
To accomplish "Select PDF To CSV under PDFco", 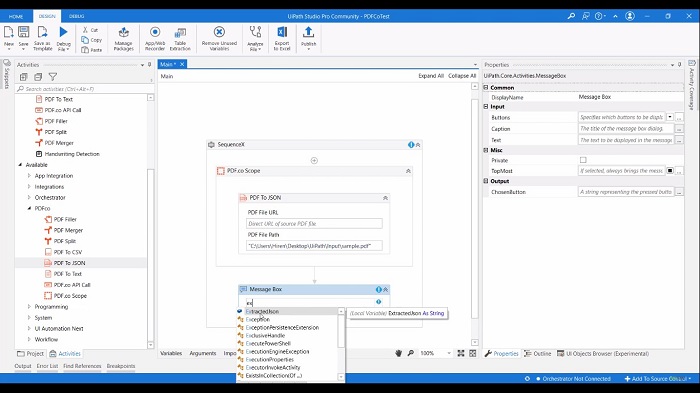I will pos(68,252).
